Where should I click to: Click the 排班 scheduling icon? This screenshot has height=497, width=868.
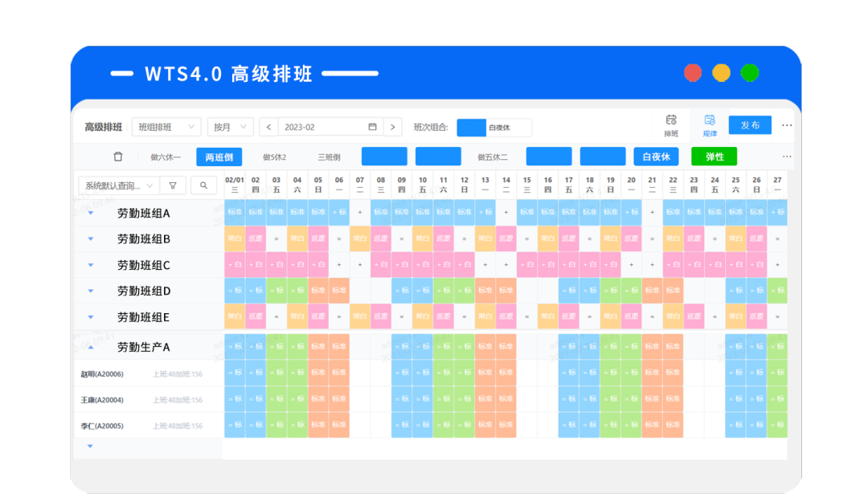click(x=671, y=125)
